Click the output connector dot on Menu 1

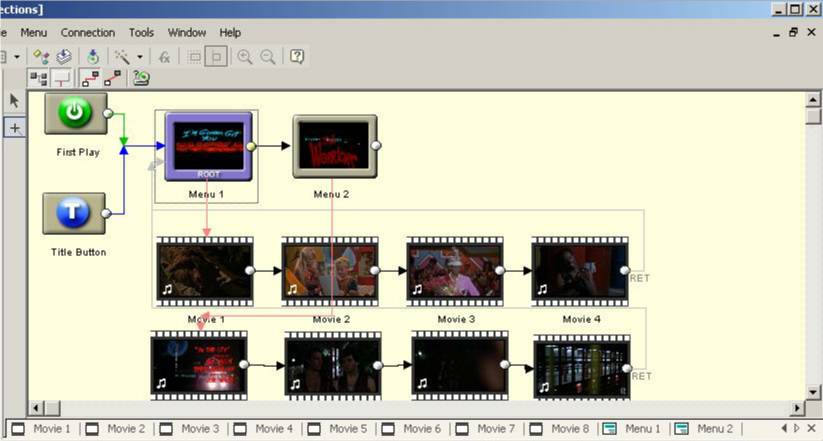251,146
